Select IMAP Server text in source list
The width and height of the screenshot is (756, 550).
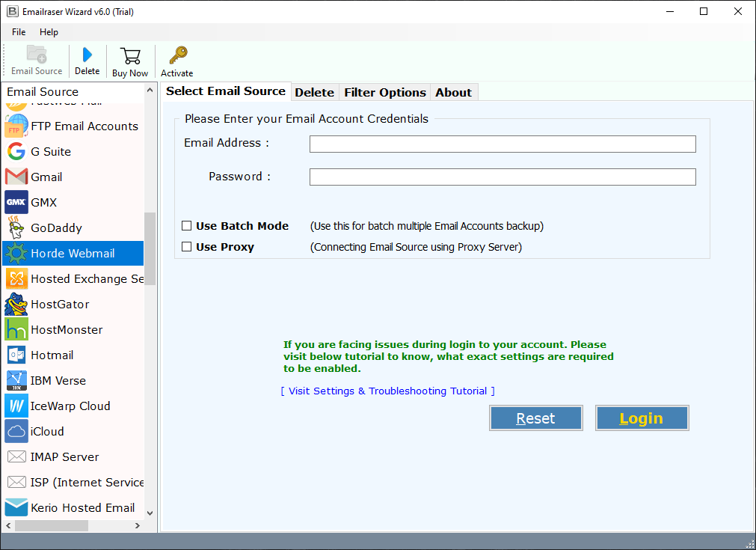[64, 456]
